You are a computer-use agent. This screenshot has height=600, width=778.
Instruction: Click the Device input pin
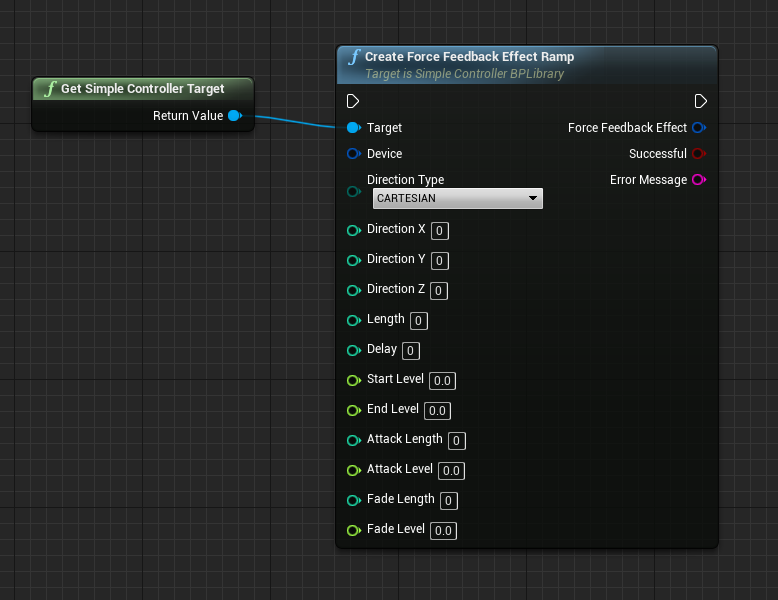pyautogui.click(x=353, y=154)
